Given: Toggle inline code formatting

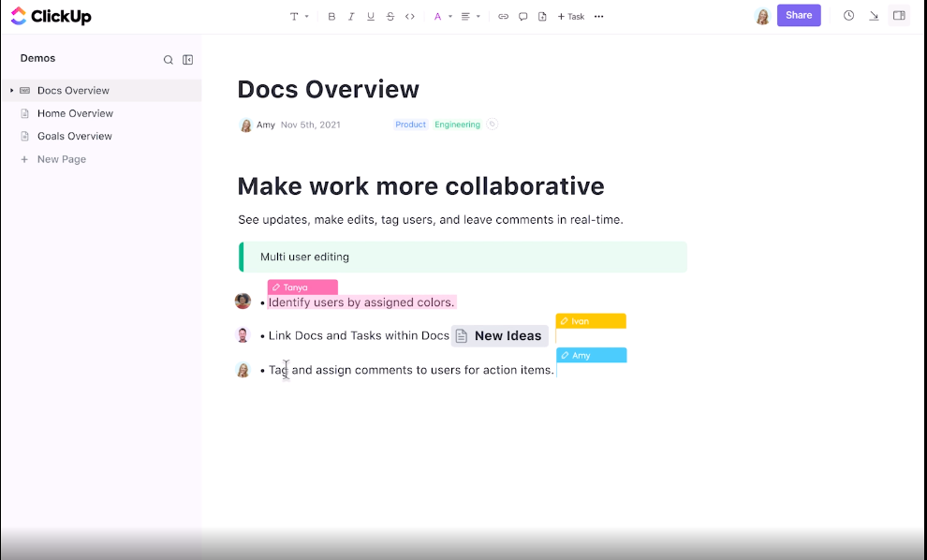Looking at the screenshot, I should click(410, 17).
